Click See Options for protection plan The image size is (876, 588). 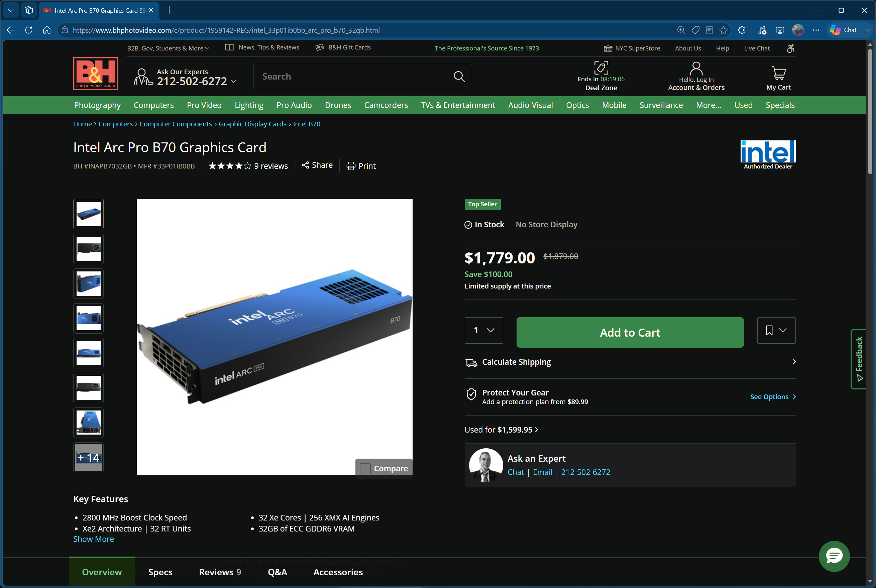click(773, 397)
